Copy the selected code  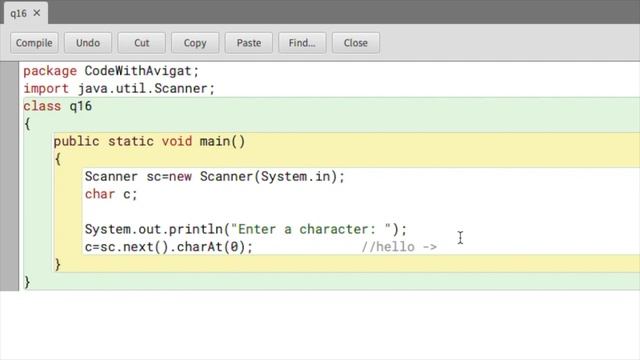[x=195, y=43]
